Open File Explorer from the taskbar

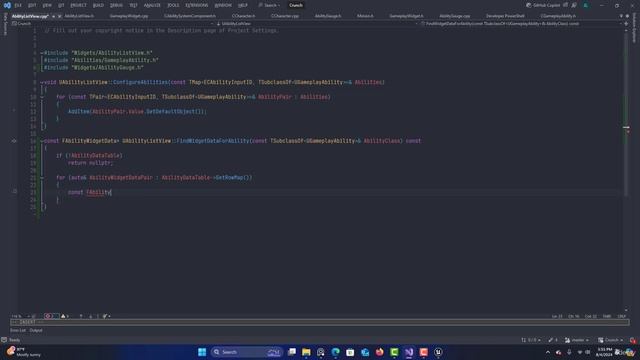pyautogui.click(x=306, y=352)
